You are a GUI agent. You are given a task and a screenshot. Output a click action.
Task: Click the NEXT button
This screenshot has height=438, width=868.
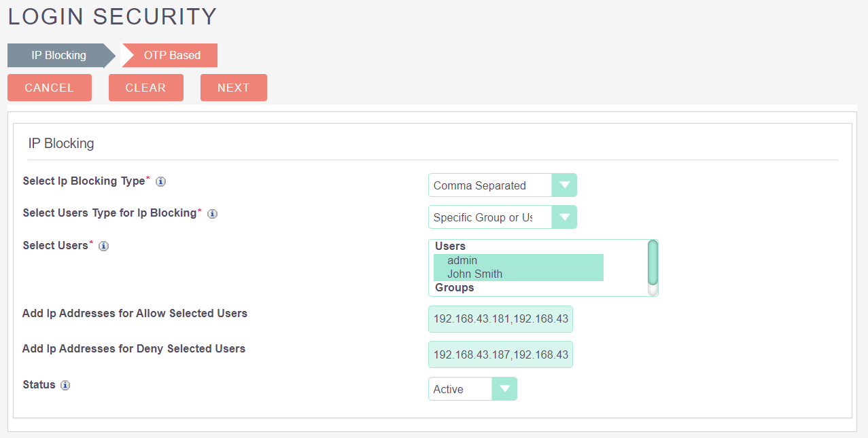click(x=233, y=88)
